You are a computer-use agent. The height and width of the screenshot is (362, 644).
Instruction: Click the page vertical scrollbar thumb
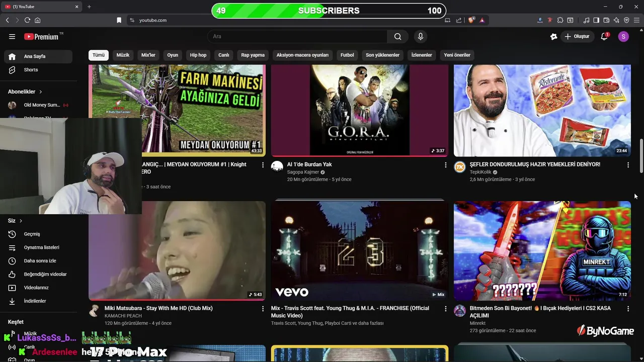coord(641,156)
